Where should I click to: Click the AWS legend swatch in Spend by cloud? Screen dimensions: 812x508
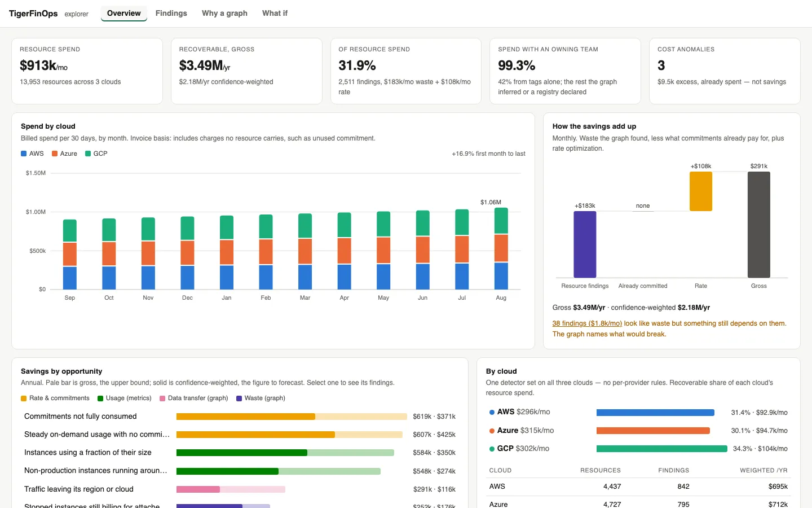point(24,154)
